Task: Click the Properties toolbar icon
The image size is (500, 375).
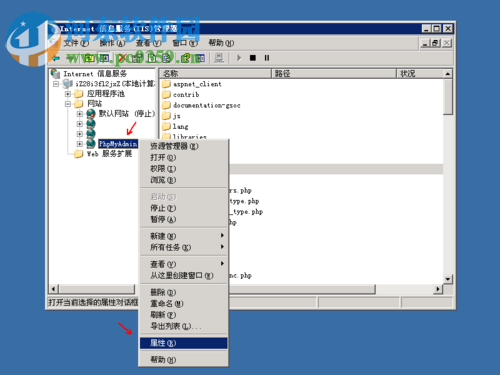Action: coord(136,58)
